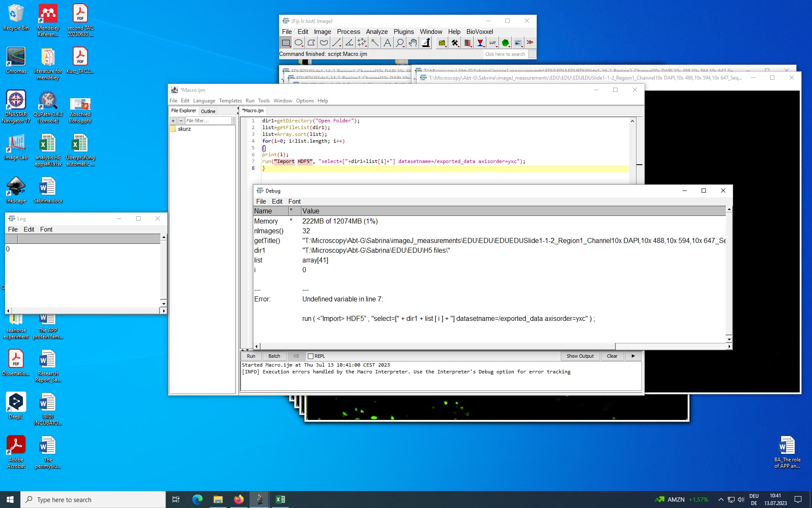Select the color picker dropper tool
812x508 pixels.
pyautogui.click(x=426, y=42)
